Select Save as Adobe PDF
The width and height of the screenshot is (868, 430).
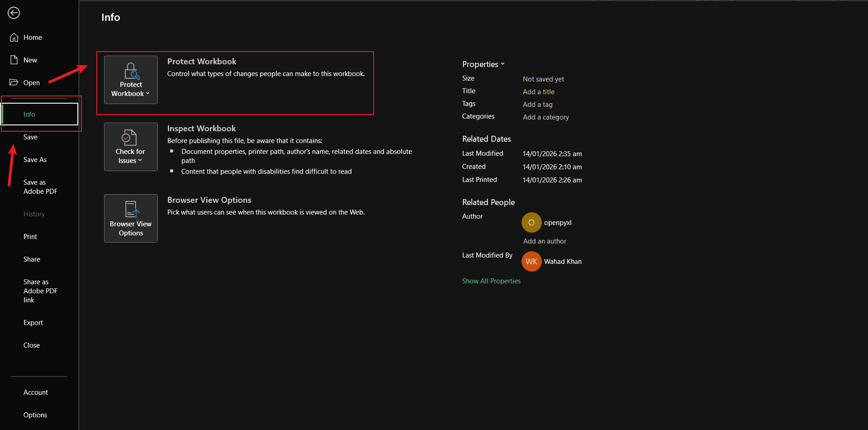40,187
